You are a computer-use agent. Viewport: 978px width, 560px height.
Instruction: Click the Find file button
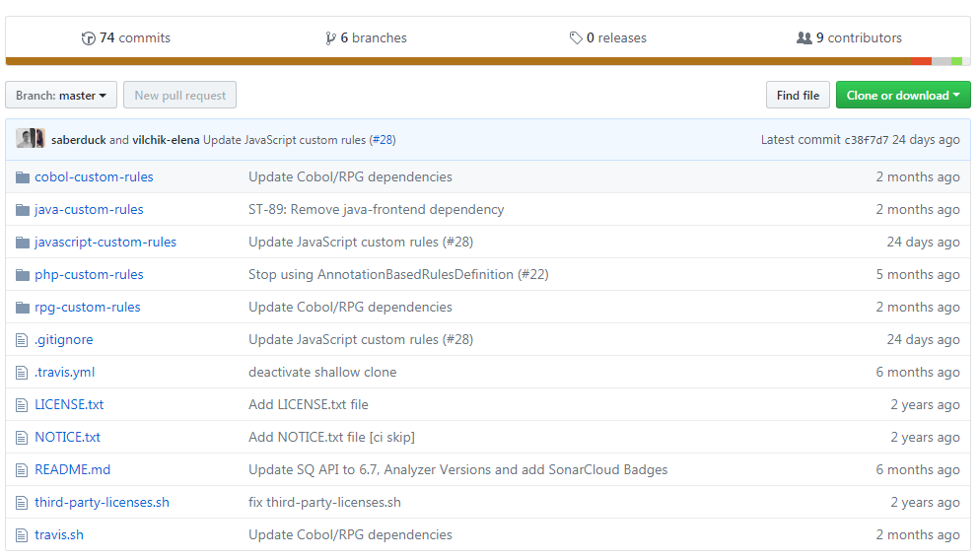coord(798,95)
